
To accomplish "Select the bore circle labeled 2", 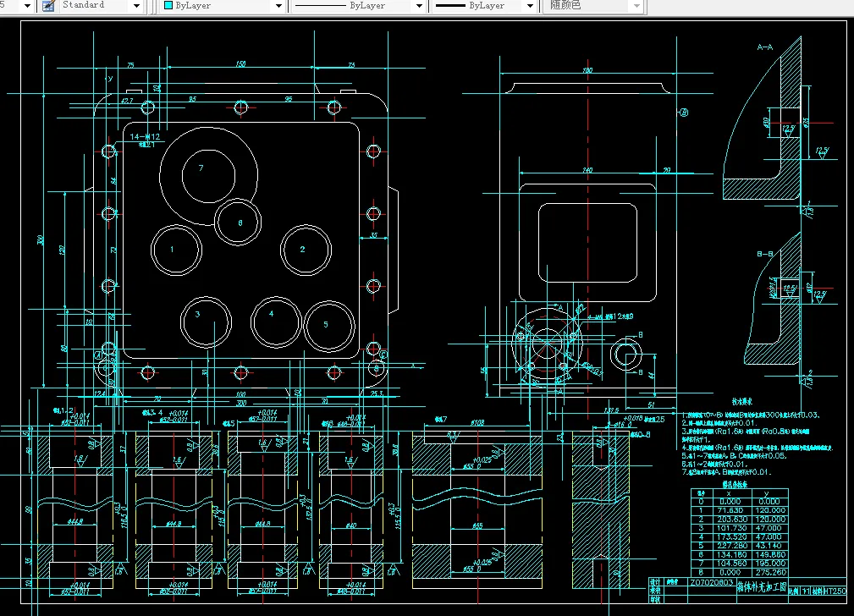I will point(306,250).
